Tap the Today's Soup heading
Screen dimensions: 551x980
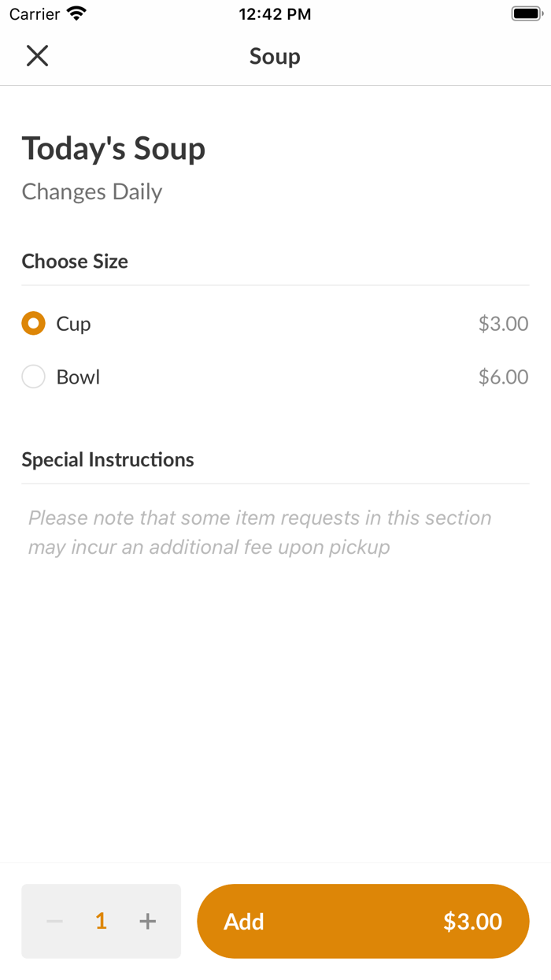click(x=113, y=149)
